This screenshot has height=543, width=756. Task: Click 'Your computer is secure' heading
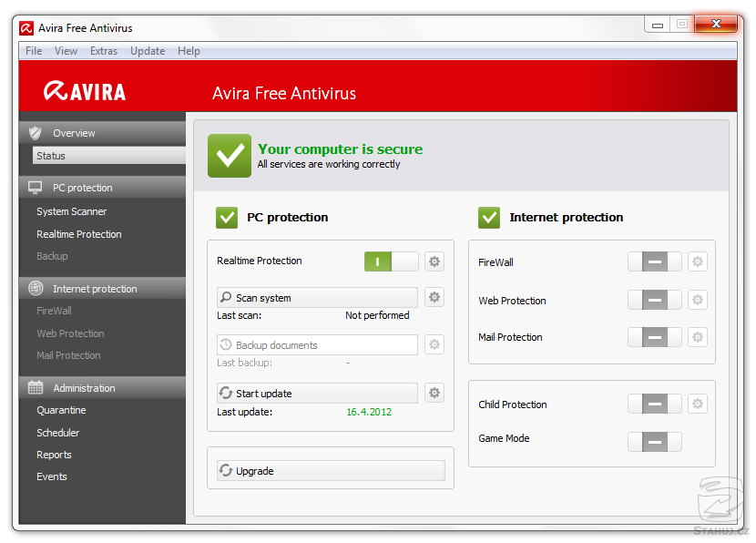pyautogui.click(x=340, y=149)
